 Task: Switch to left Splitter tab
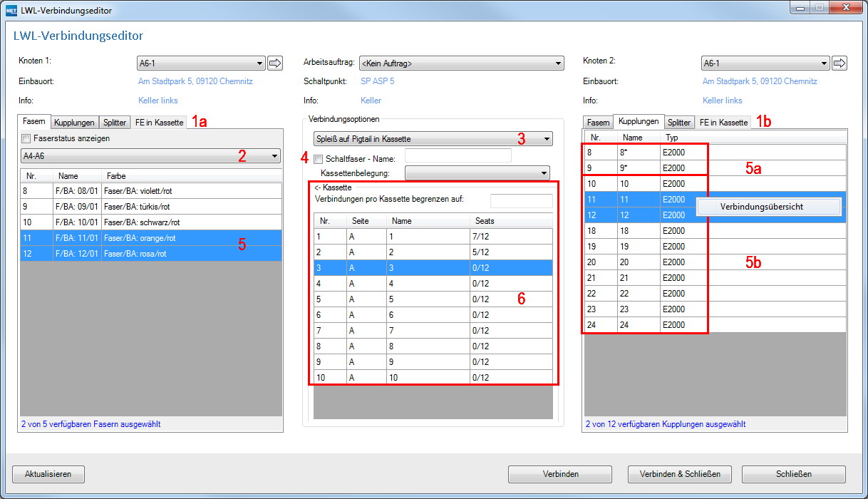[x=114, y=123]
